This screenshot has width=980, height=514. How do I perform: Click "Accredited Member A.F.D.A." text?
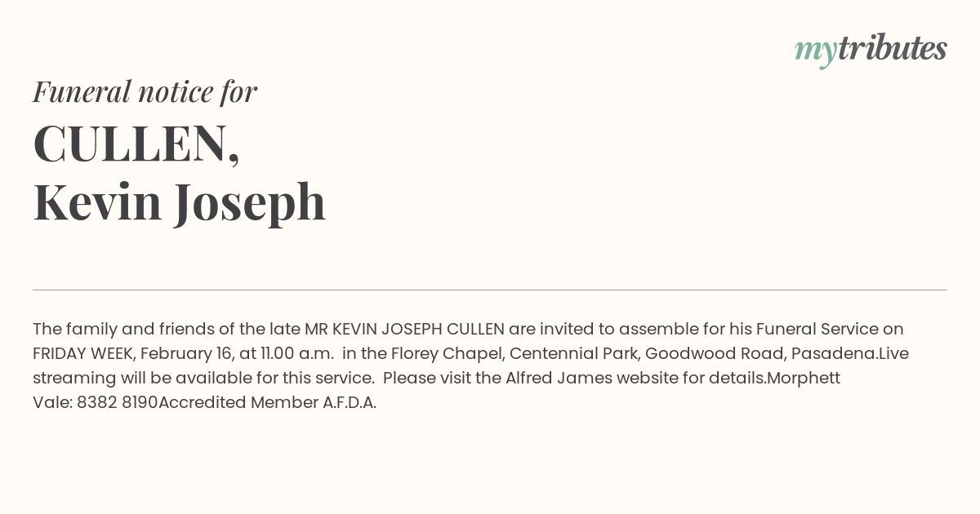(x=267, y=403)
